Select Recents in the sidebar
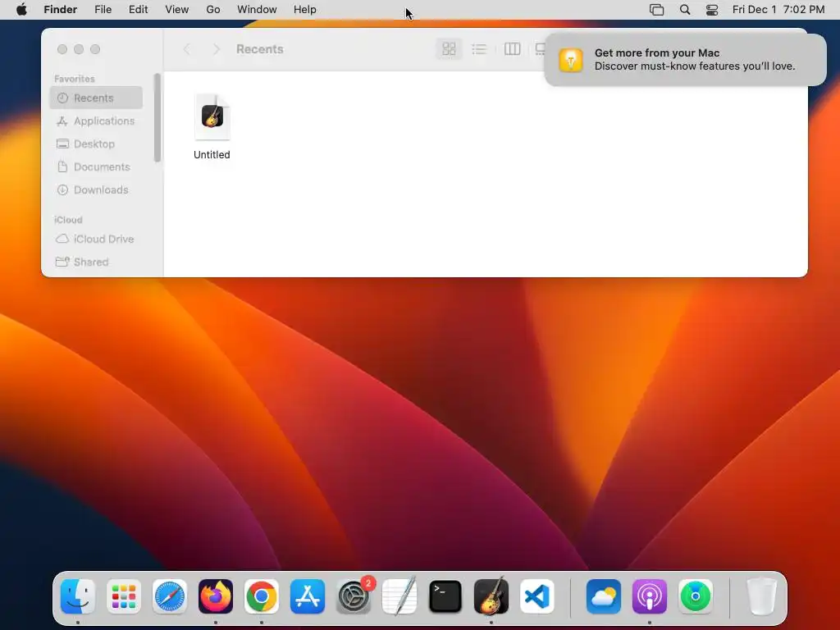The width and height of the screenshot is (840, 630). point(97,98)
